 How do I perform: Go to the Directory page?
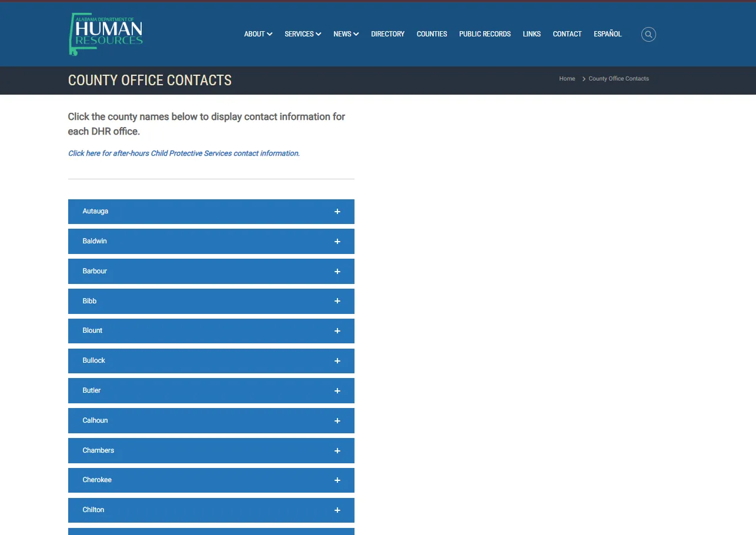pyautogui.click(x=388, y=34)
